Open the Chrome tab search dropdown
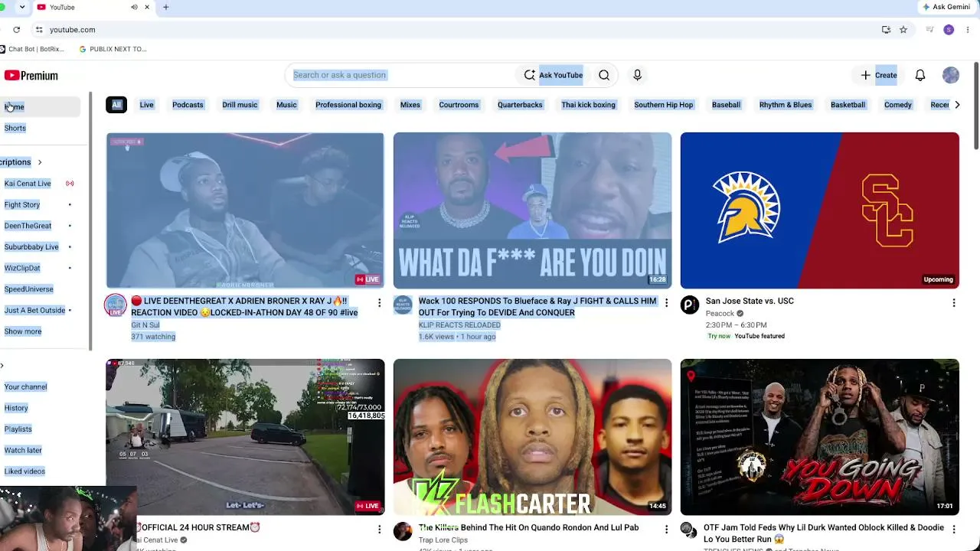This screenshot has height=551, width=980. [x=21, y=8]
